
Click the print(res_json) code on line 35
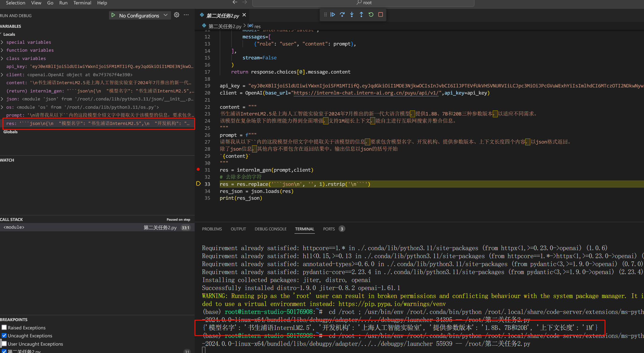[241, 198]
